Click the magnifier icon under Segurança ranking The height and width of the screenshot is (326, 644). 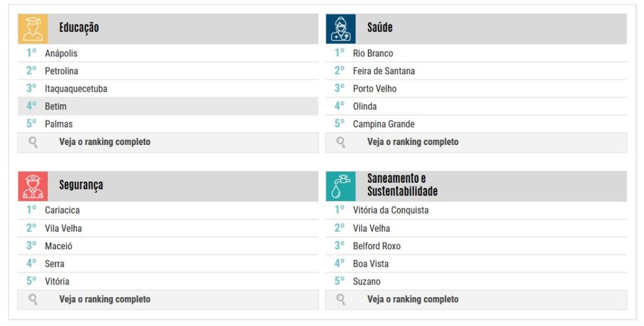(33, 300)
